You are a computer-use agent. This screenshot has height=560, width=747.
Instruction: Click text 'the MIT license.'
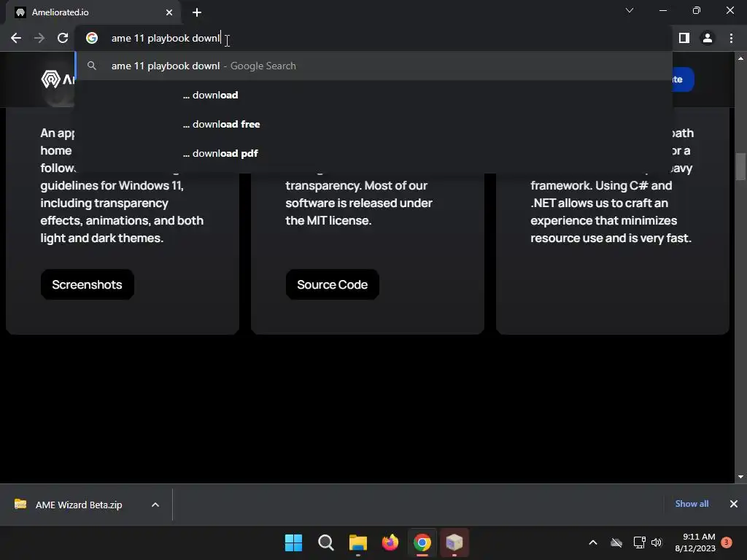click(x=328, y=220)
